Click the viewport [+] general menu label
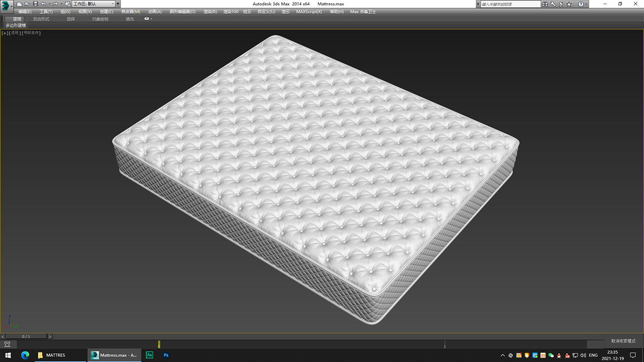This screenshot has width=644, height=362. click(5, 33)
